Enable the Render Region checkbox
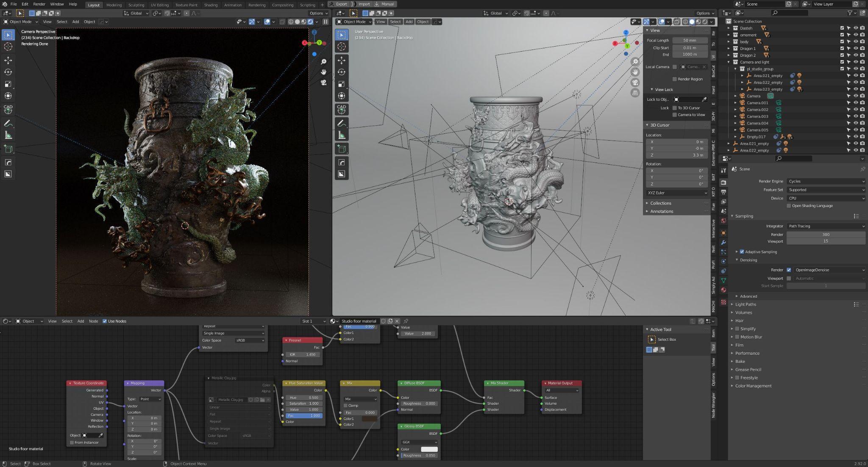Image resolution: width=868 pixels, height=467 pixels. (675, 79)
